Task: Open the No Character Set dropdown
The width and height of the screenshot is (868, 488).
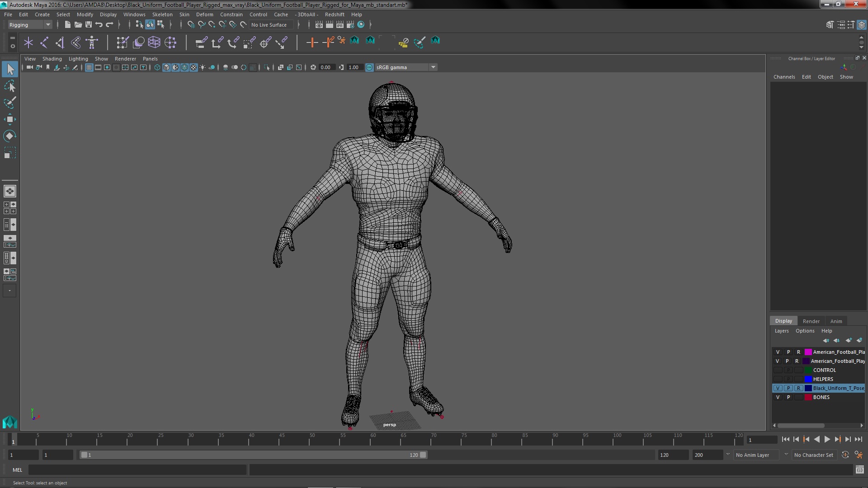Action: click(x=814, y=455)
